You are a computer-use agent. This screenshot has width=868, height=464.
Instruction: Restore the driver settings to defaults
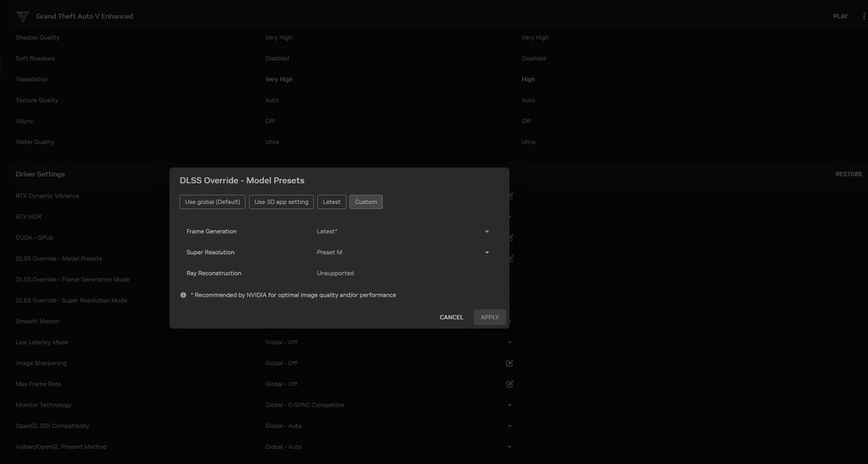click(849, 174)
